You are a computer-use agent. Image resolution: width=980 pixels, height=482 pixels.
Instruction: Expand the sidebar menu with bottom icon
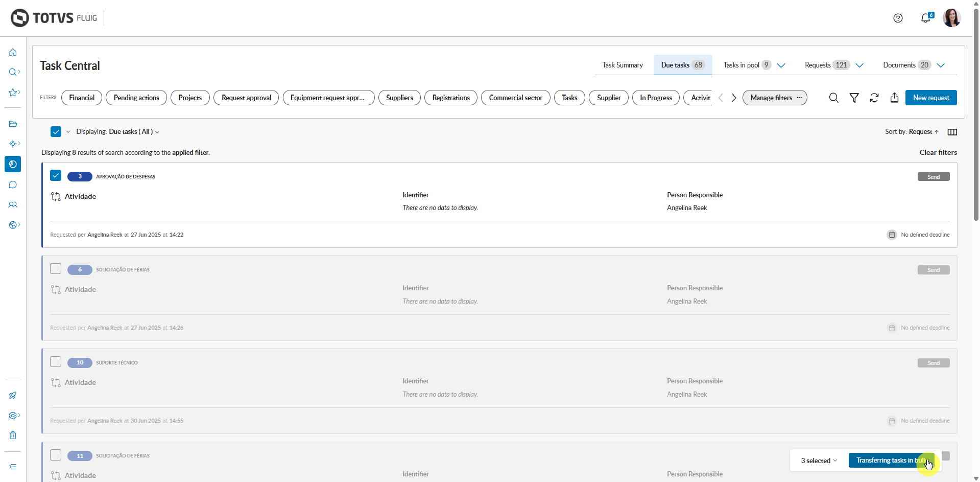[13, 467]
